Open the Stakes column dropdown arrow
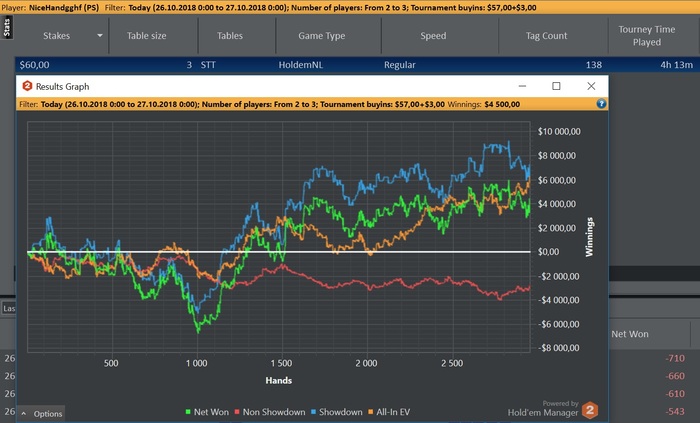The width and height of the screenshot is (700, 423). (100, 36)
